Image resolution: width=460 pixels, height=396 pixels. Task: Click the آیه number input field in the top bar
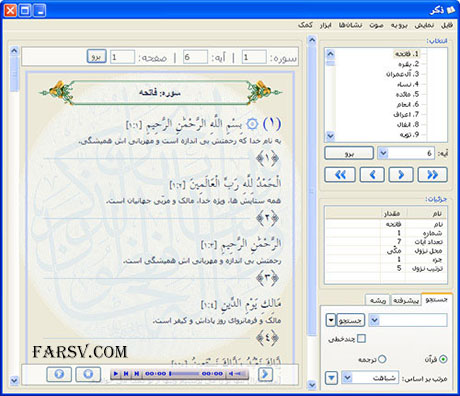pos(196,57)
